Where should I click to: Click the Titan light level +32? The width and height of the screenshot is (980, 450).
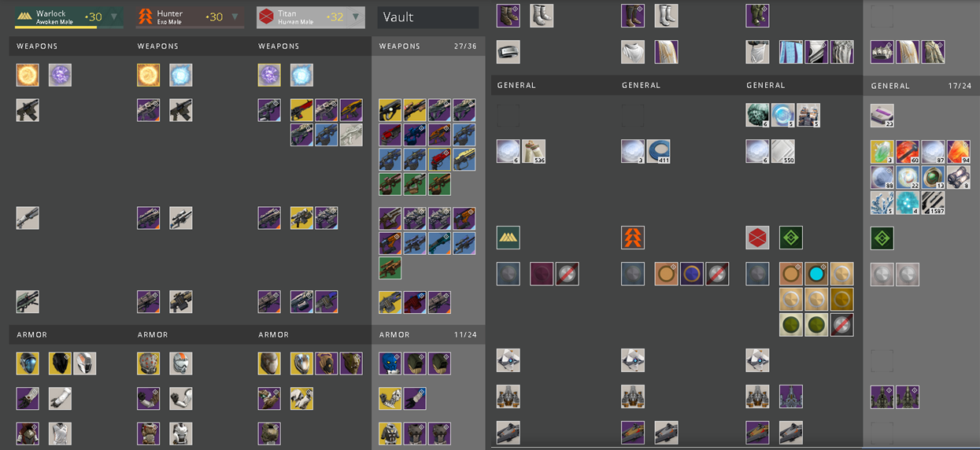pyautogui.click(x=335, y=17)
